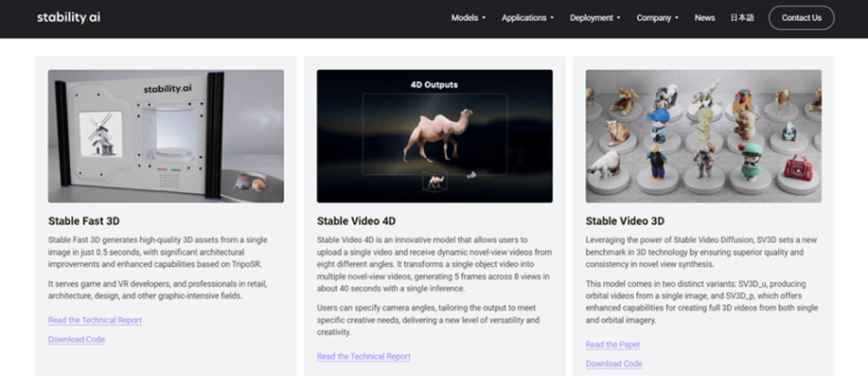Open the Stable Video 4D camel image
This screenshot has height=376, width=868.
[x=434, y=136]
